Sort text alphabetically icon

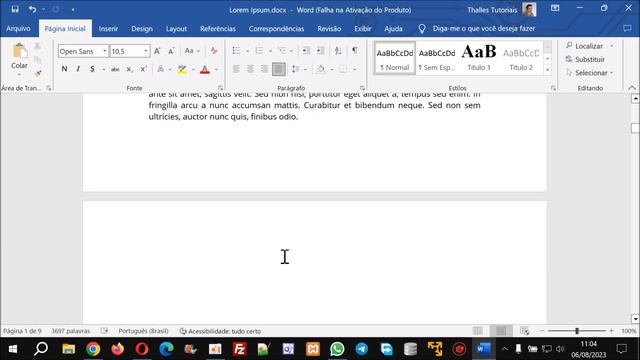(338, 51)
